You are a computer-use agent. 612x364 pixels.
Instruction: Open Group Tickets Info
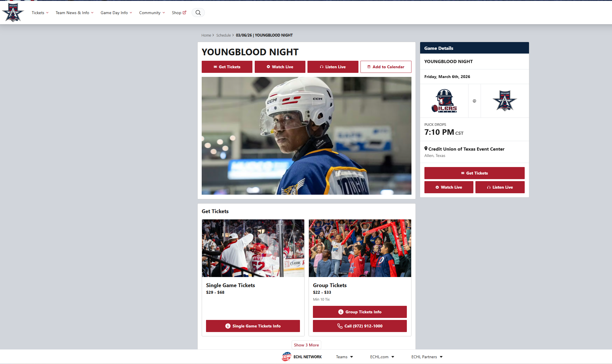tap(360, 312)
